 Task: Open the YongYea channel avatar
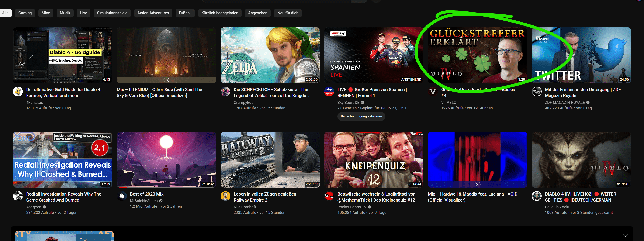click(x=18, y=196)
